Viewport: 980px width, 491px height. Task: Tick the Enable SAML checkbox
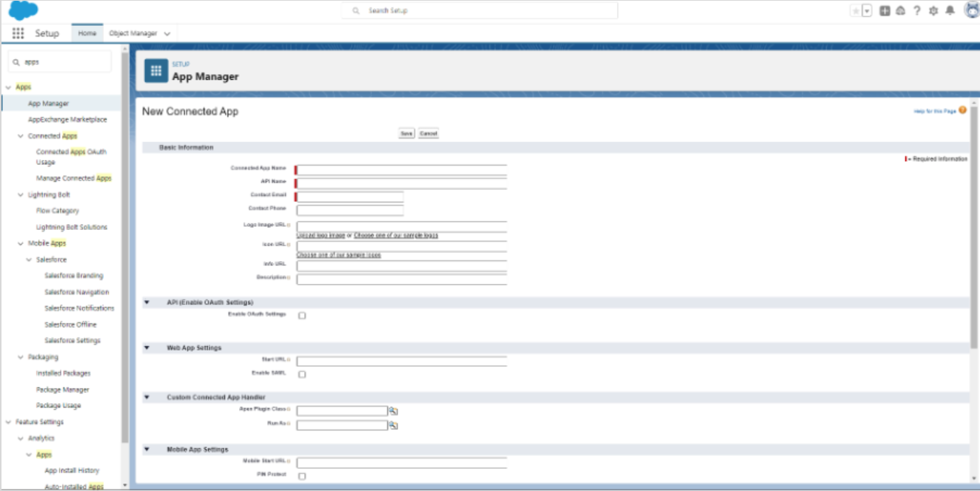pyautogui.click(x=302, y=374)
